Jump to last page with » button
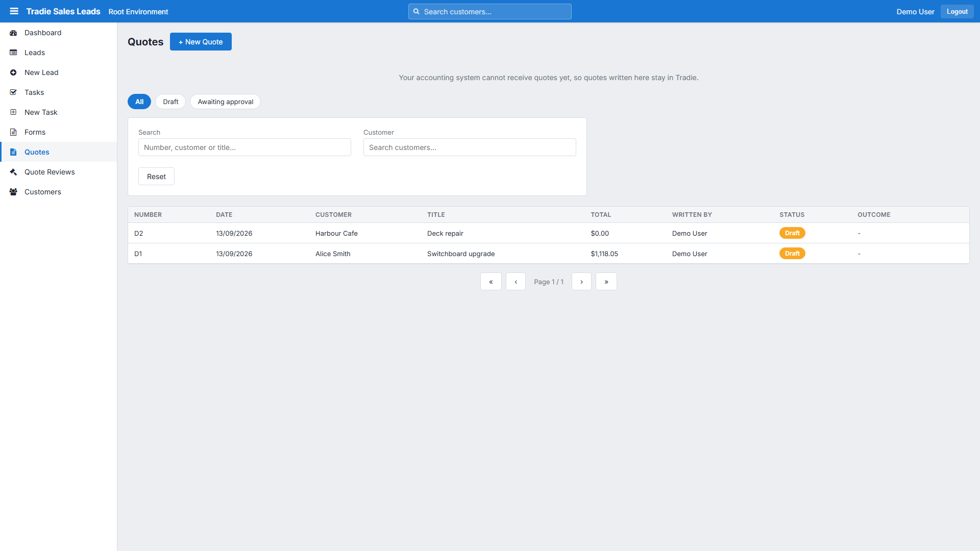980x551 pixels. [606, 282]
